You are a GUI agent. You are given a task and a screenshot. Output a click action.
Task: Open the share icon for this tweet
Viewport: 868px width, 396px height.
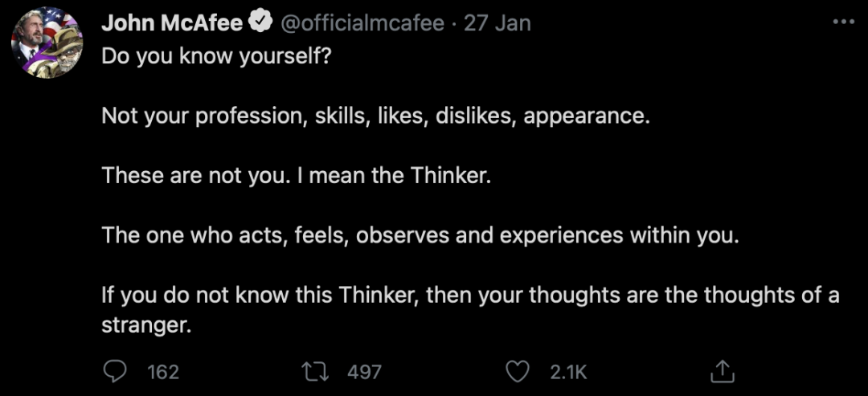coord(722,371)
